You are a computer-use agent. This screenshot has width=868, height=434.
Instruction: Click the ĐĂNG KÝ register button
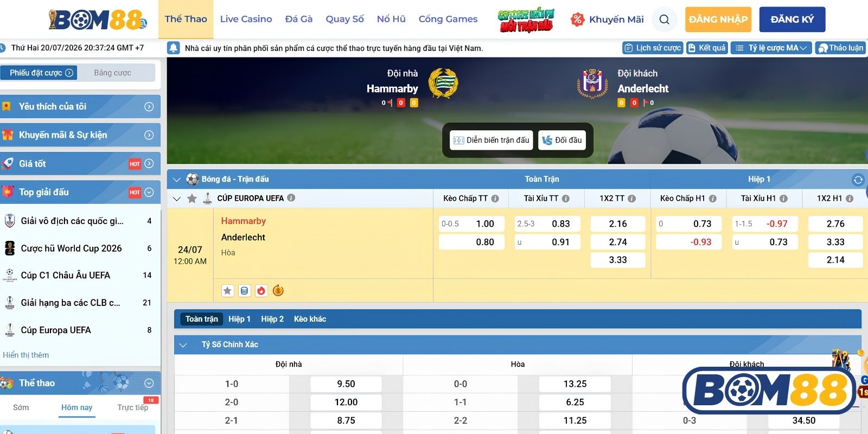[x=792, y=20]
